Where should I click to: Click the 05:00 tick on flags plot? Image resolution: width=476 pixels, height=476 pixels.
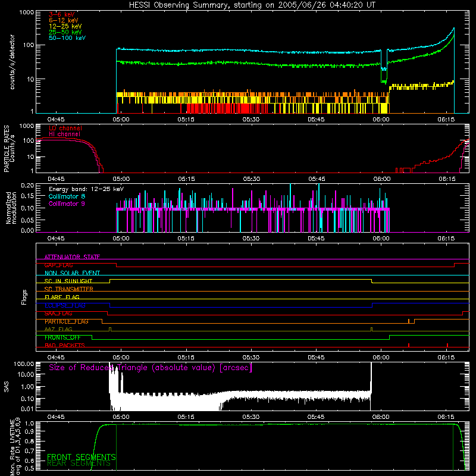[x=121, y=358]
